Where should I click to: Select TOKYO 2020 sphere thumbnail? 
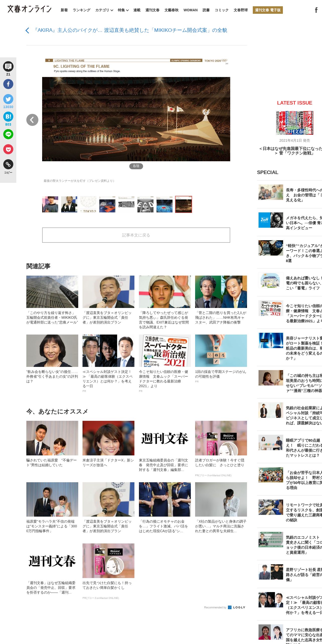(x=88, y=204)
